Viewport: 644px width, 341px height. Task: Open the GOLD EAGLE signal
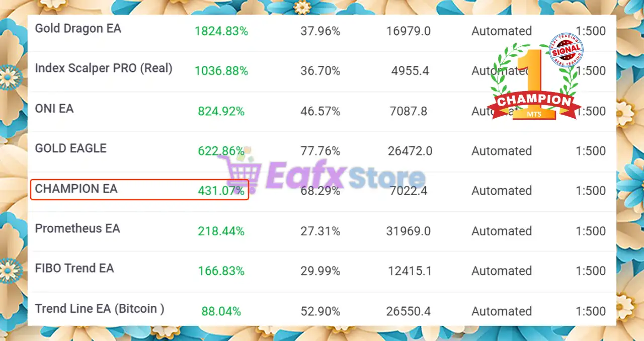coord(71,148)
